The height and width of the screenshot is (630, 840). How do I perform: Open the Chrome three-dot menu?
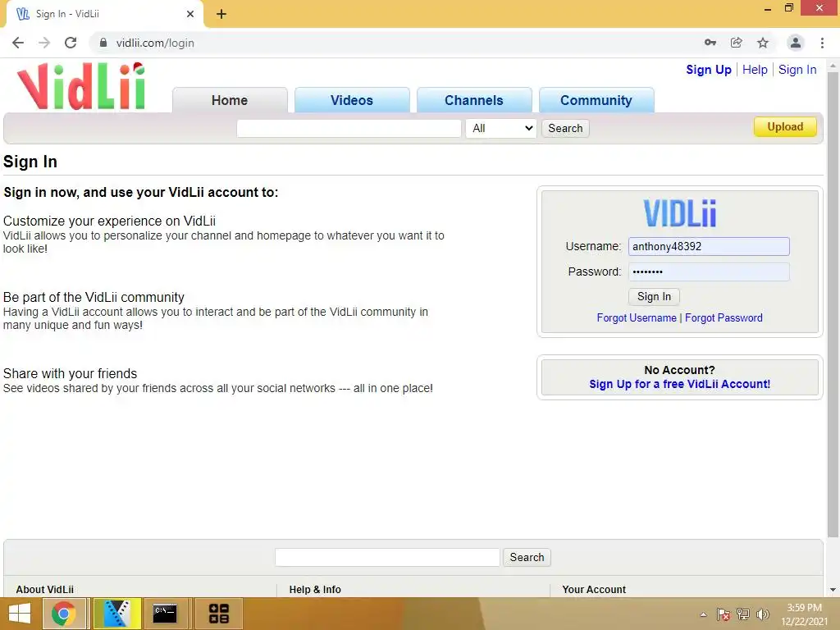point(822,43)
